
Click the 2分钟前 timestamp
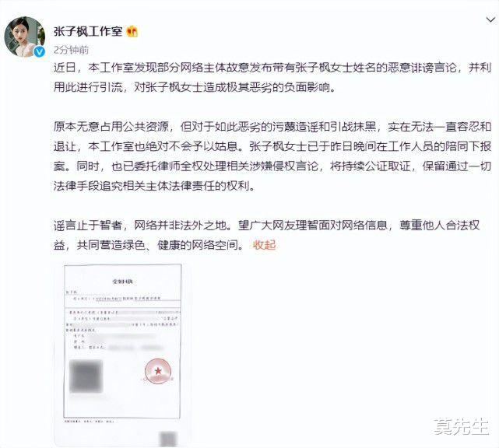71,50
